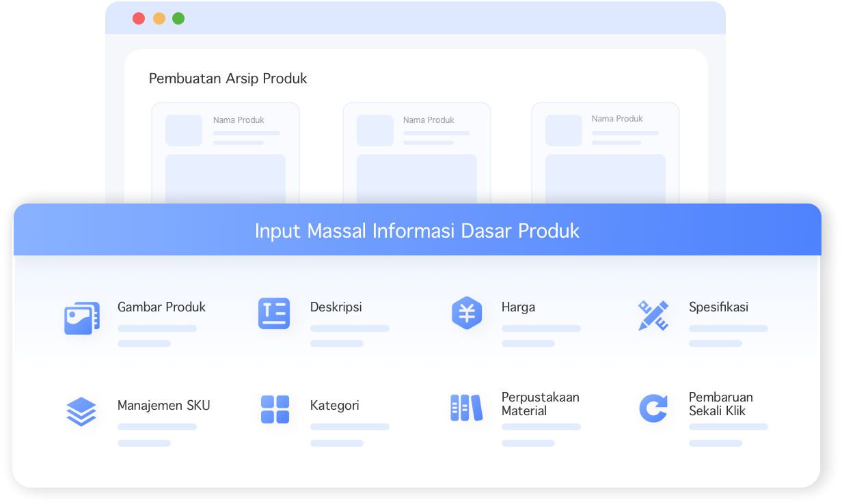This screenshot has width=842, height=504.
Task: Select the Perpustakaan Material label
Action: pos(540,404)
